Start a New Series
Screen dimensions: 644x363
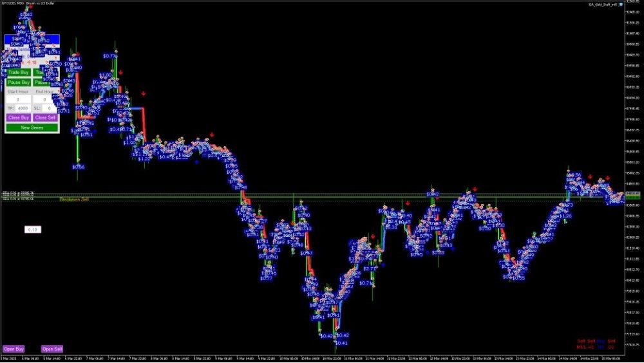[32, 127]
